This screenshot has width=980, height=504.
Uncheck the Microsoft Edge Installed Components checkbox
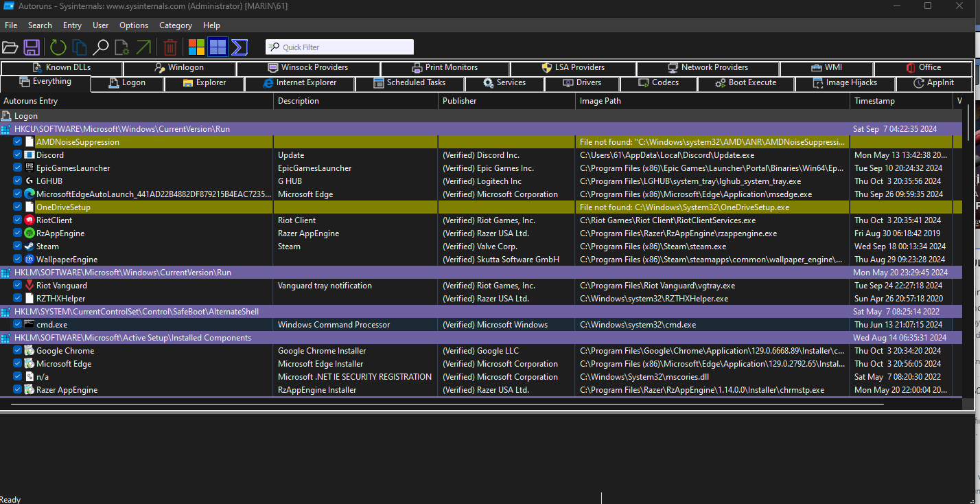point(18,364)
